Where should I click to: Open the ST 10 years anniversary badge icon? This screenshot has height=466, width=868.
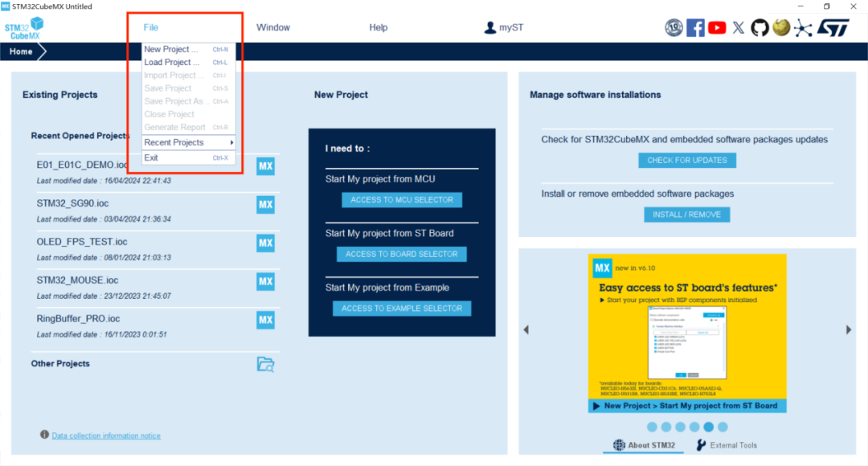[674, 27]
